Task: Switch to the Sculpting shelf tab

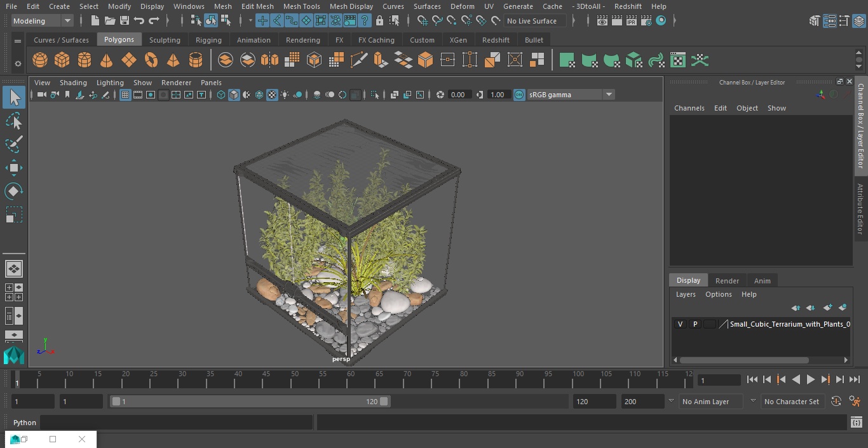Action: coord(165,40)
